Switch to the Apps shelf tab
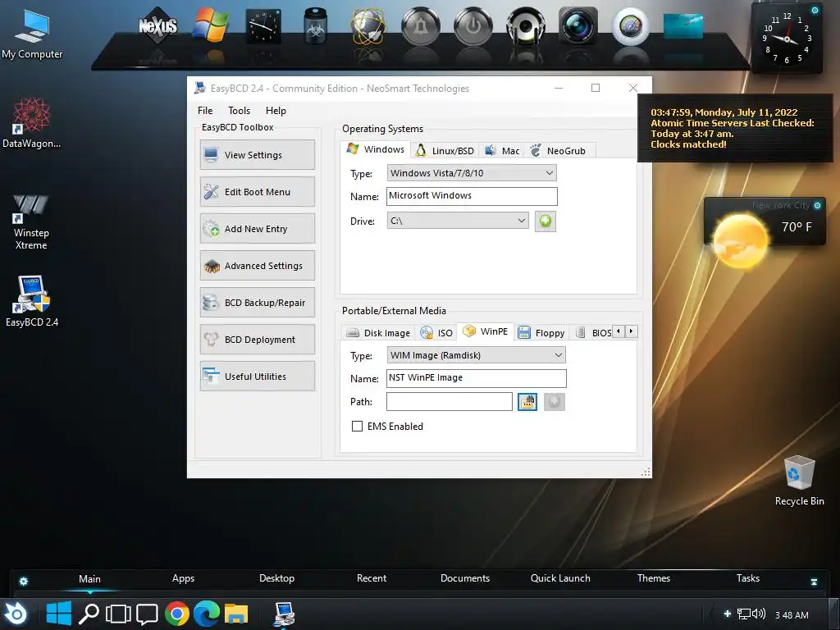The image size is (840, 630). pos(183,578)
